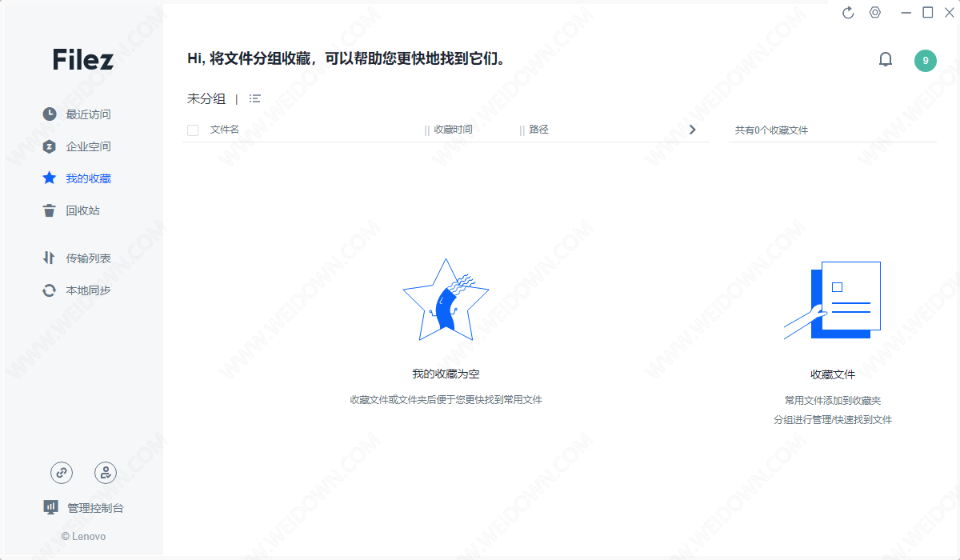Viewport: 960px width, 560px height.
Task: Click the user contact icon in sidebar
Action: click(106, 473)
